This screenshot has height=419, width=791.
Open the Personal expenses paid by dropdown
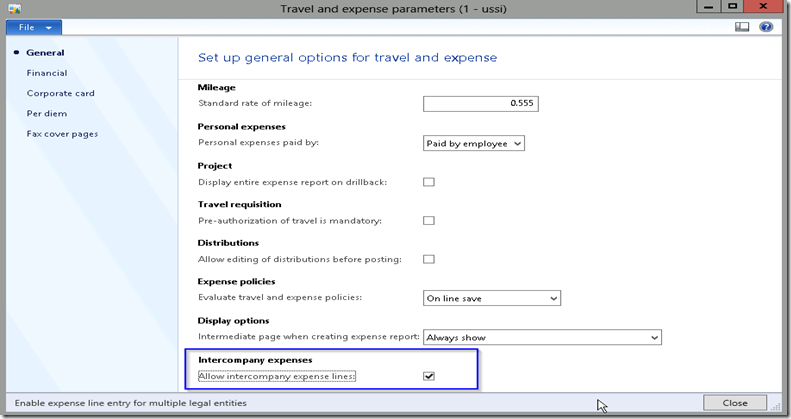[474, 143]
